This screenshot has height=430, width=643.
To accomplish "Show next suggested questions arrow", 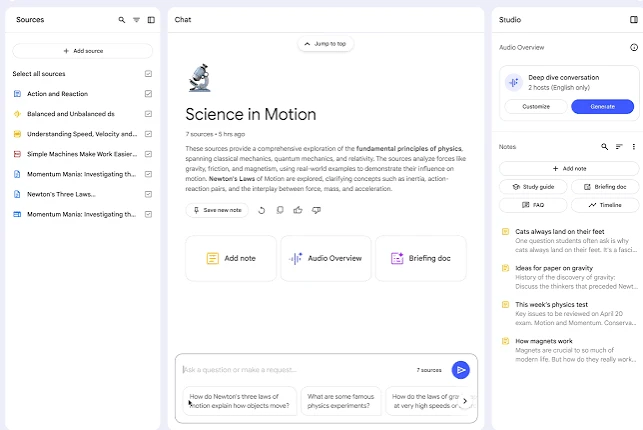I will tap(465, 401).
